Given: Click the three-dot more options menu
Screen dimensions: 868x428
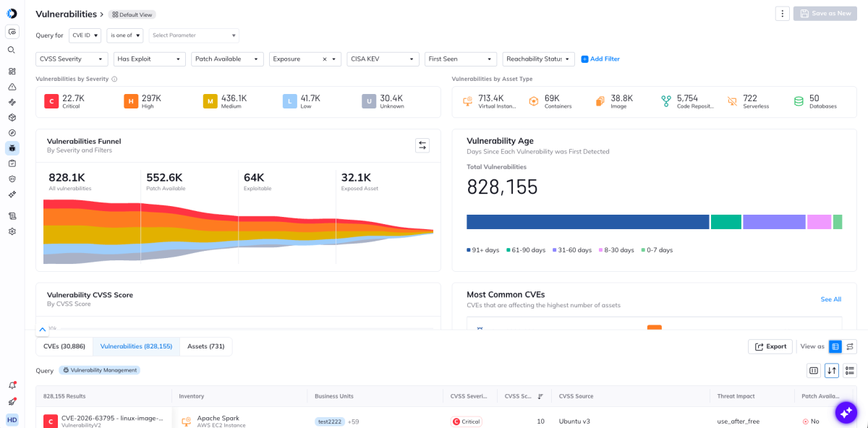Looking at the screenshot, I should click(782, 13).
